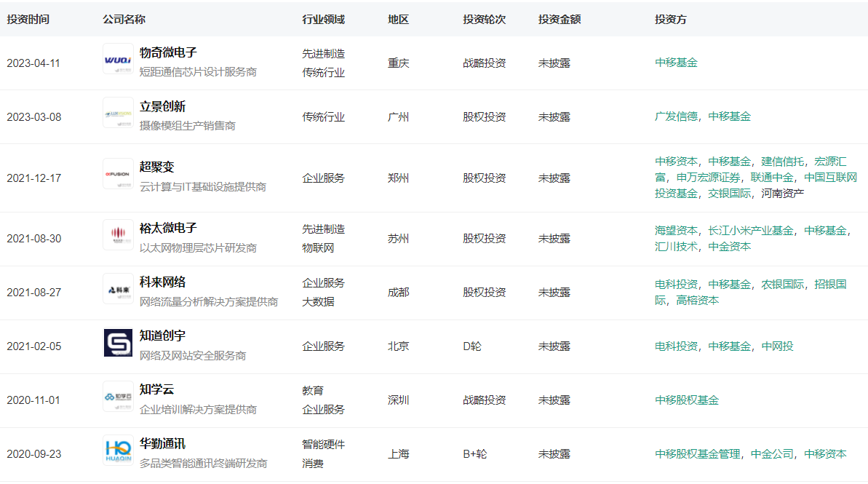Open investor 中金公司
The width and height of the screenshot is (868, 484).
[x=772, y=454]
